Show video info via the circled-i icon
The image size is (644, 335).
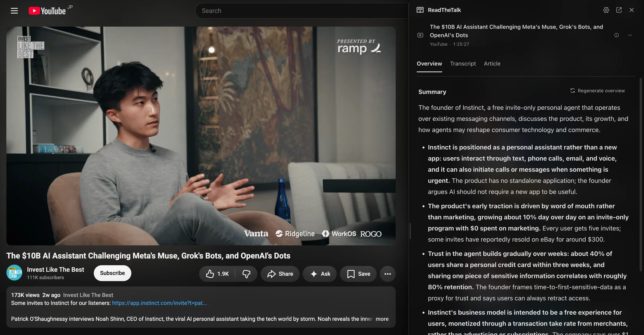point(617,35)
